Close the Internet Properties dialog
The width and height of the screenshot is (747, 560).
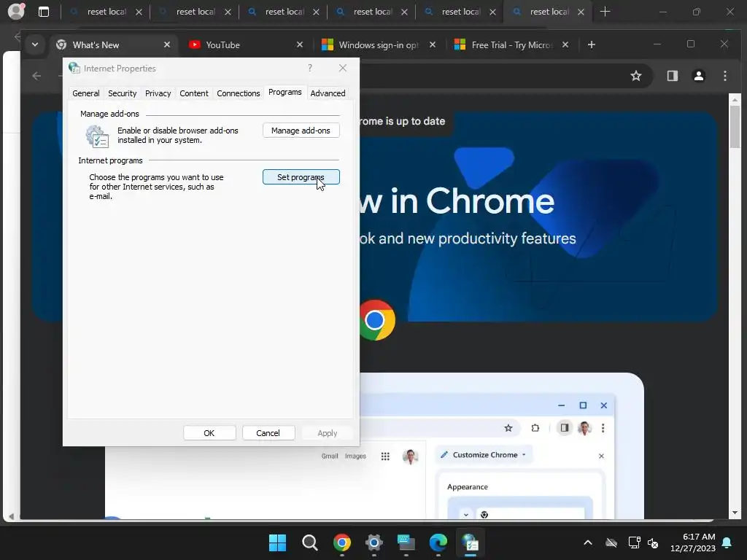(x=343, y=68)
